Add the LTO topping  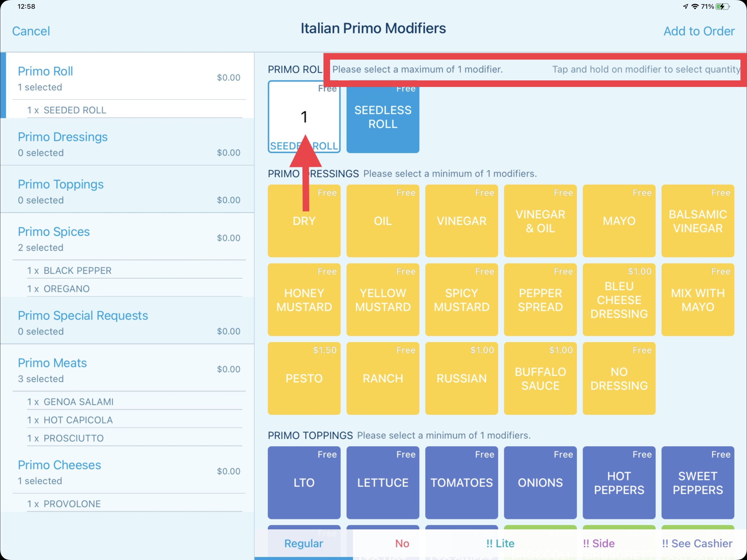tap(304, 482)
